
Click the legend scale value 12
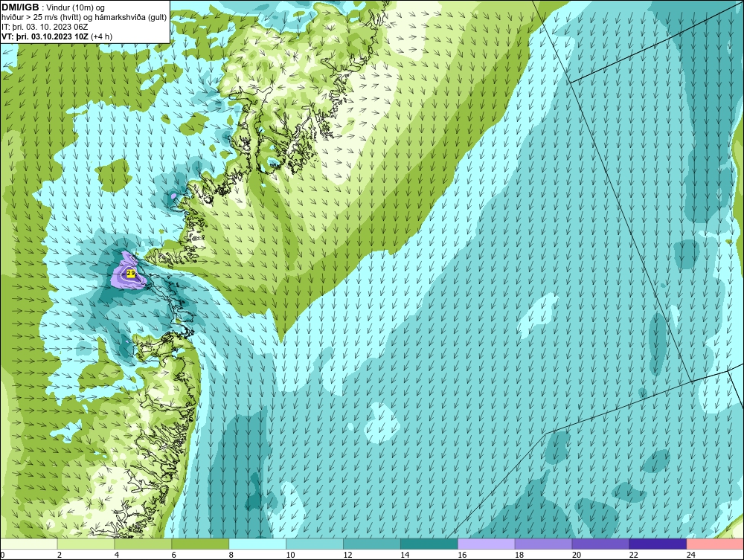tap(347, 555)
